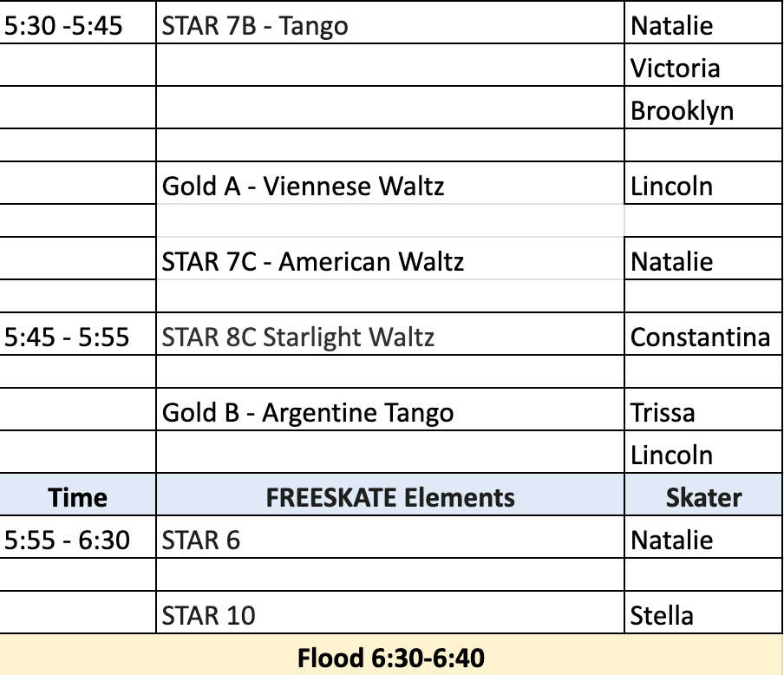
Task: Click the STAR 7C - American Waltz cell
Action: [390, 259]
